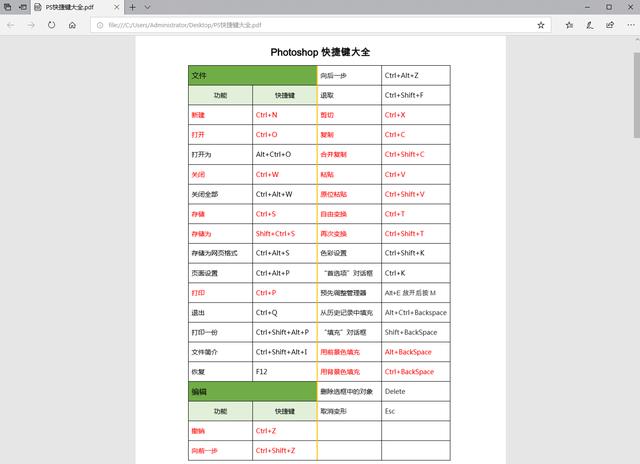Click the Delete shortcut cell
Viewport: 640px width, 464px height.
click(416, 391)
